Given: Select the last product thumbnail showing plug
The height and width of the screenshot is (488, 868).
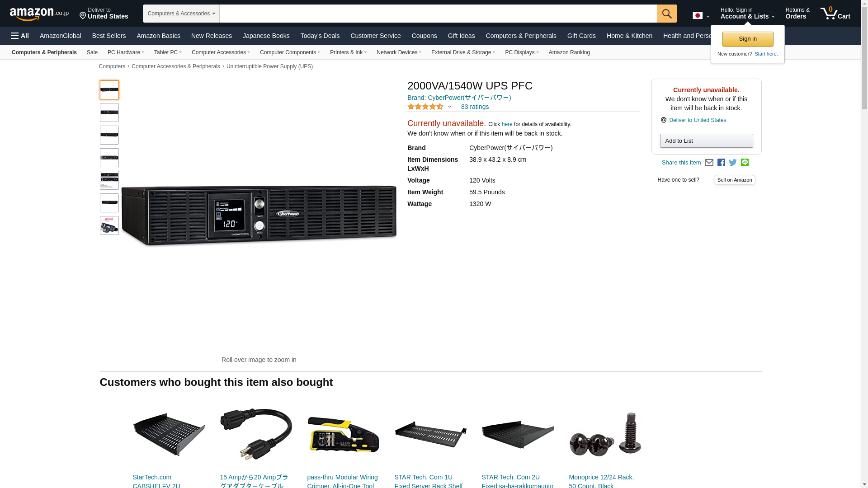Looking at the screenshot, I should coord(109,225).
